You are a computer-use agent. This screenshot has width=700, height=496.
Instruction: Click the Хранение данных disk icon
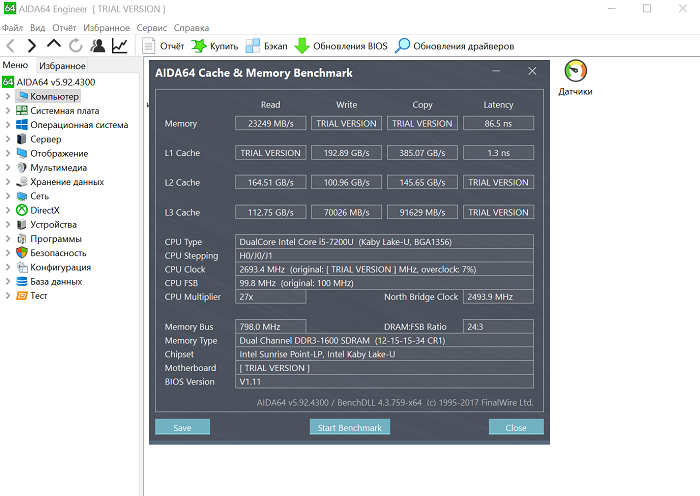click(21, 182)
